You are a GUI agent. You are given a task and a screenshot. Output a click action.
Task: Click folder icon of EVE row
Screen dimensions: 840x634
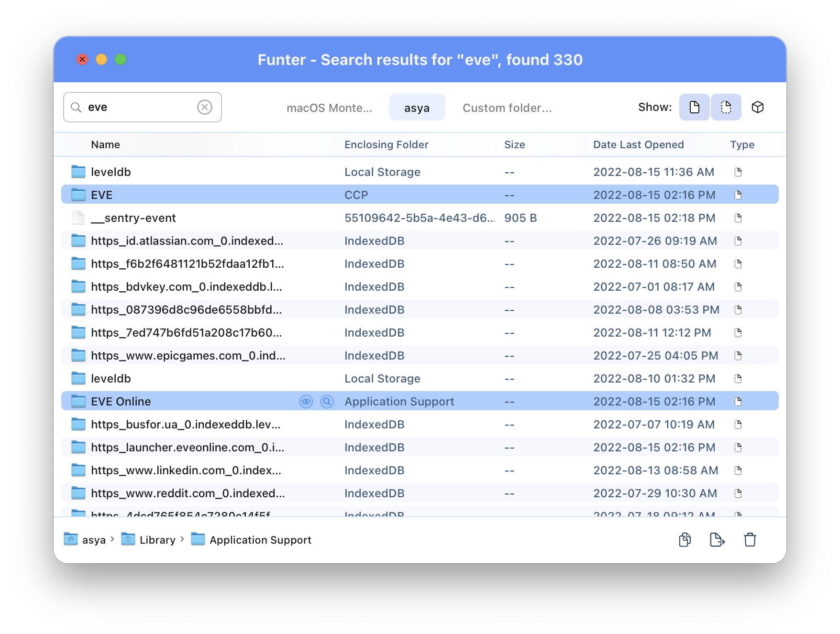point(78,195)
